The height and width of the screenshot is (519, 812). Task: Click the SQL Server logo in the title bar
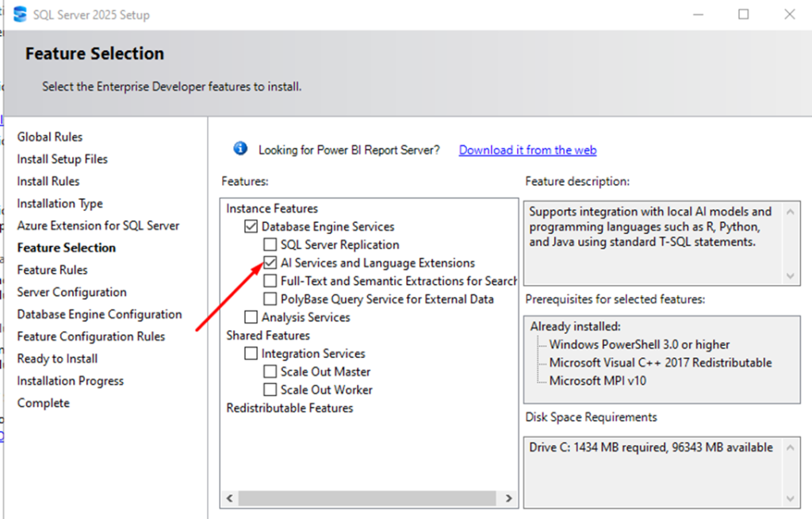[20, 13]
